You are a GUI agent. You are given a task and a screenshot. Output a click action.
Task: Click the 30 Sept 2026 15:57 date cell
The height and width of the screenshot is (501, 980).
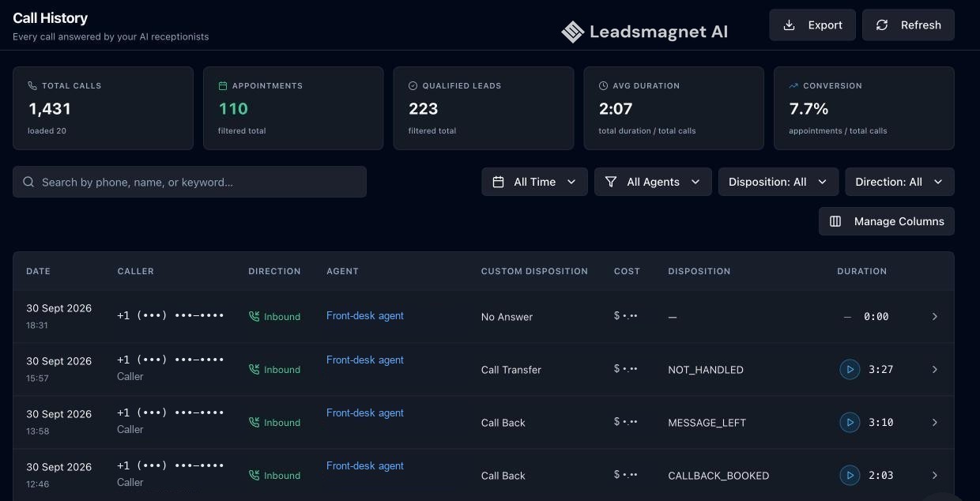click(x=58, y=369)
